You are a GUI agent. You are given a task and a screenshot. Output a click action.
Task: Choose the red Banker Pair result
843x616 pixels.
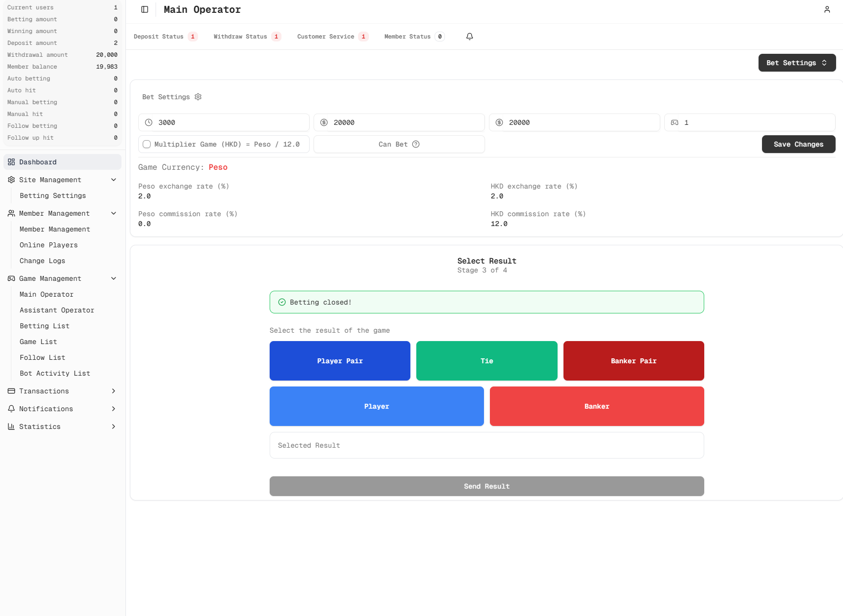pyautogui.click(x=633, y=361)
